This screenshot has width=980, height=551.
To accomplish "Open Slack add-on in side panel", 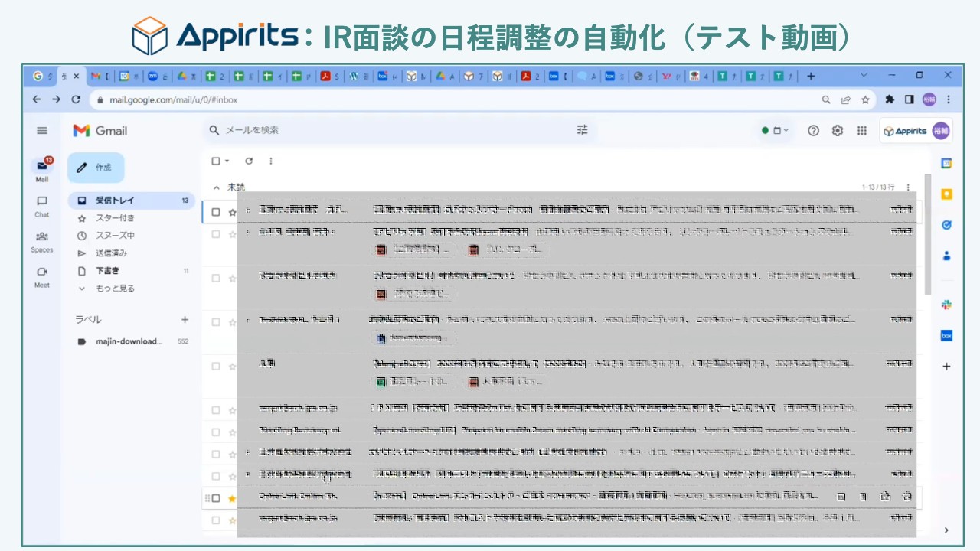I will (x=946, y=305).
